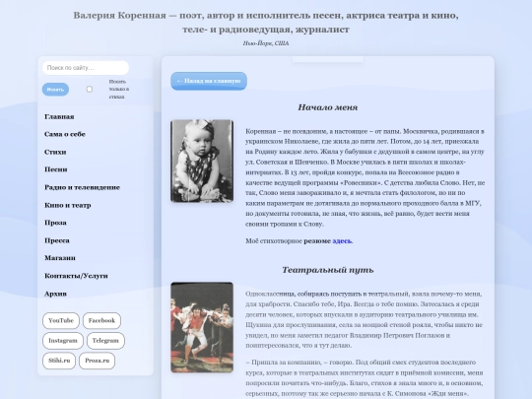
Task: Open the Сама о себе menu item
Action: click(x=65, y=134)
